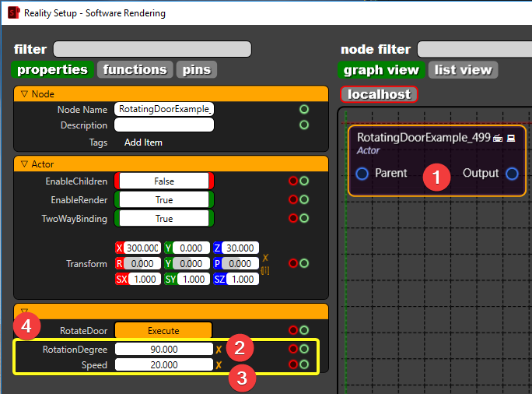Click the orange reset X next to RotationDegree
Viewport: 532px width, 394px height.
click(219, 350)
